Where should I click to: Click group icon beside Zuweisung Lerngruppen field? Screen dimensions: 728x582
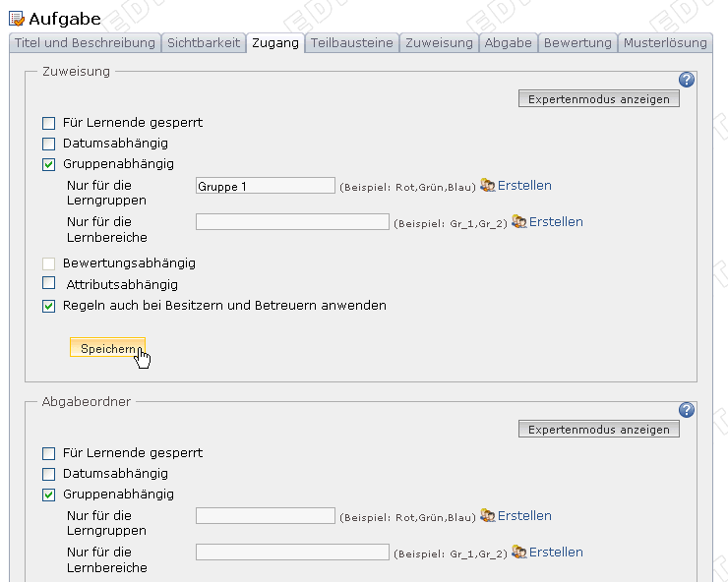tap(487, 186)
